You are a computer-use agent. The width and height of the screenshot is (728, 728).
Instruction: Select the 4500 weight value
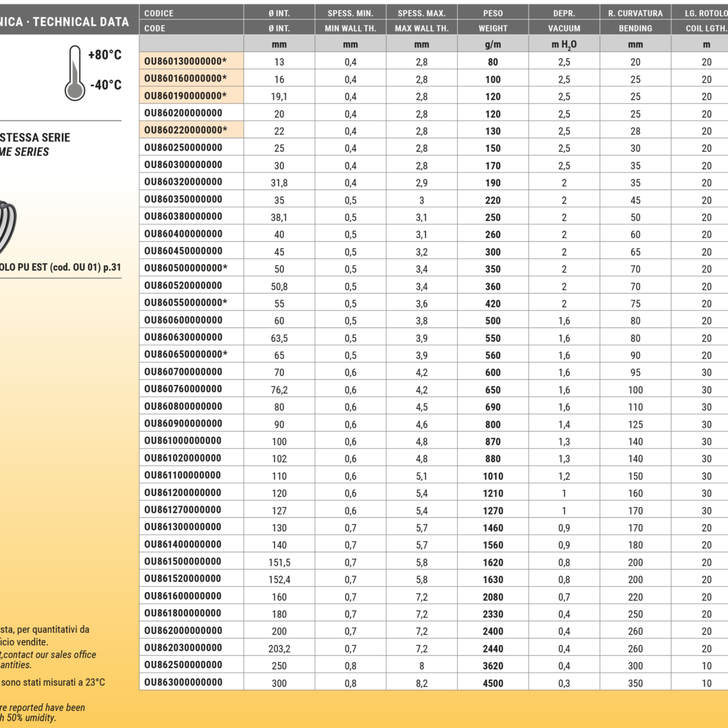(x=492, y=683)
